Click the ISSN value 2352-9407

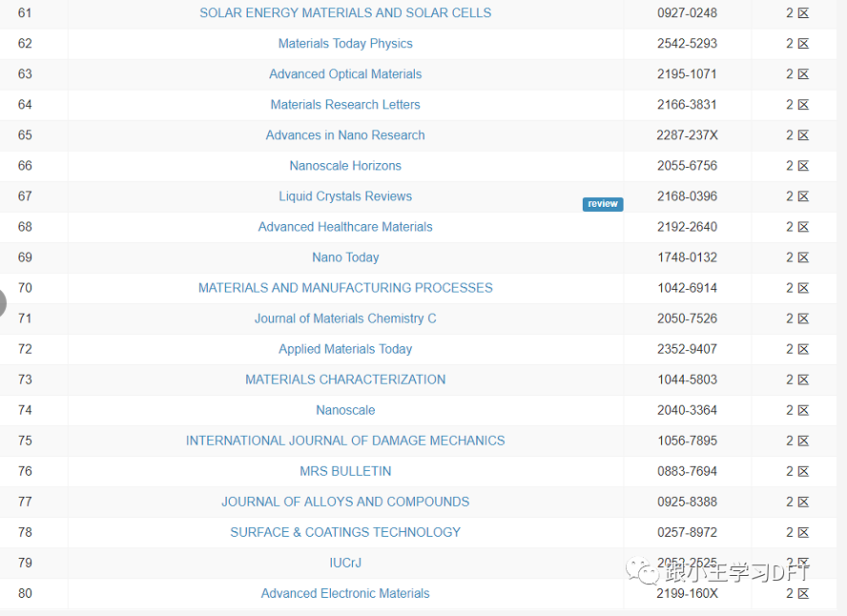click(687, 349)
